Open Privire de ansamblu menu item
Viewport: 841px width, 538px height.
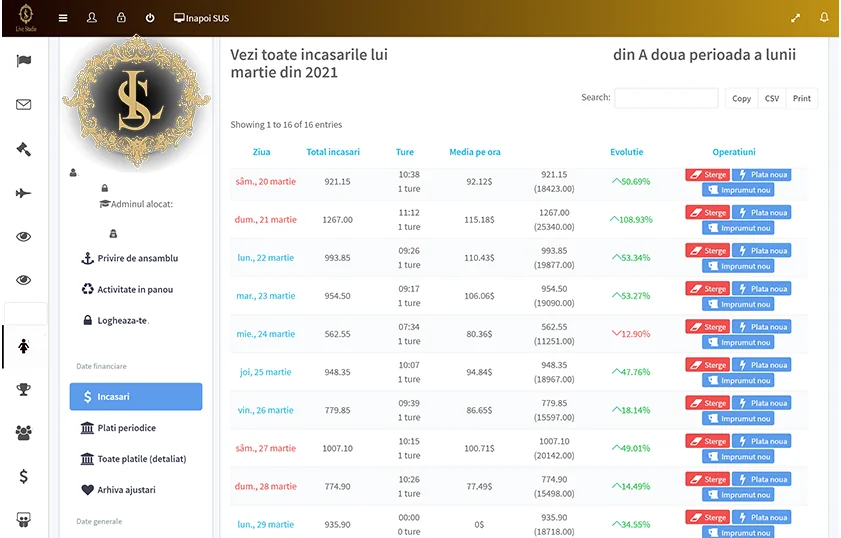[x=137, y=258]
